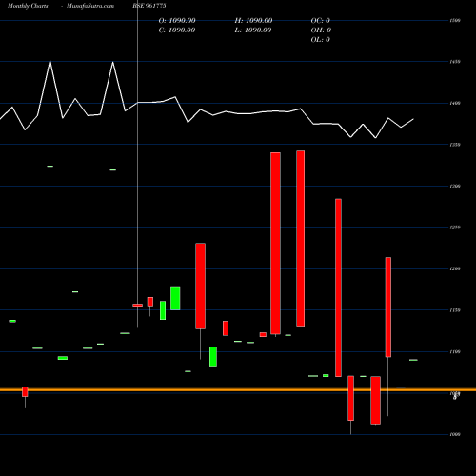Click the first white line peak near 1450
Screen dimensions: 476x476
tap(50, 61)
